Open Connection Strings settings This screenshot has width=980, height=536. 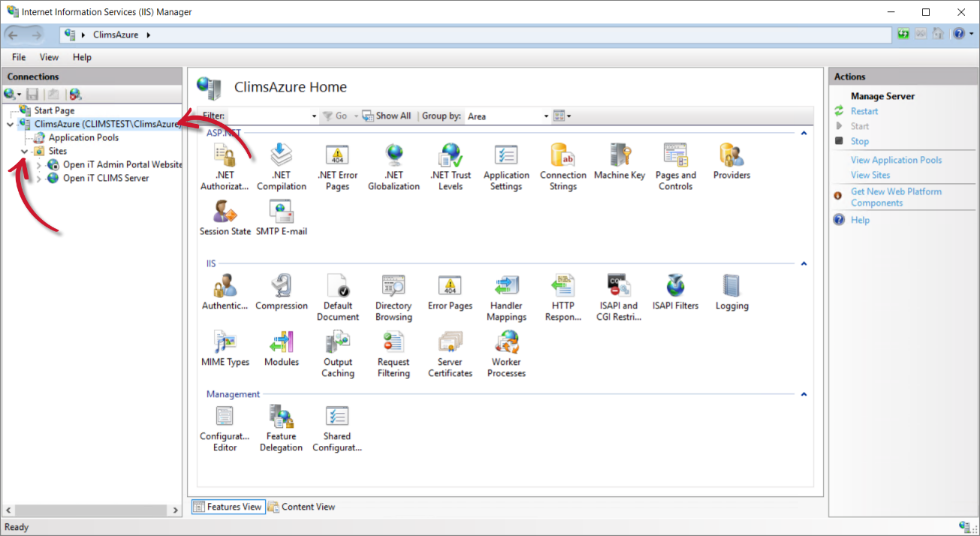(562, 167)
